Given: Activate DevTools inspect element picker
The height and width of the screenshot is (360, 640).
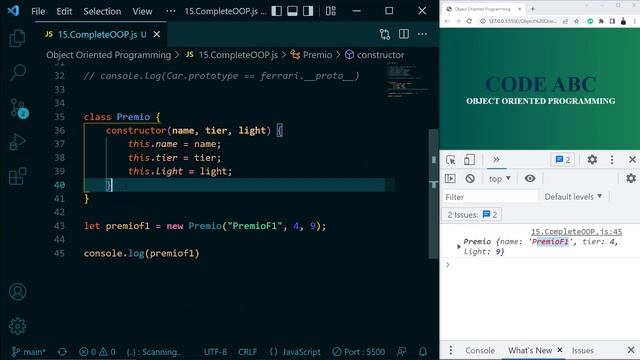Looking at the screenshot, I should pyautogui.click(x=451, y=160).
